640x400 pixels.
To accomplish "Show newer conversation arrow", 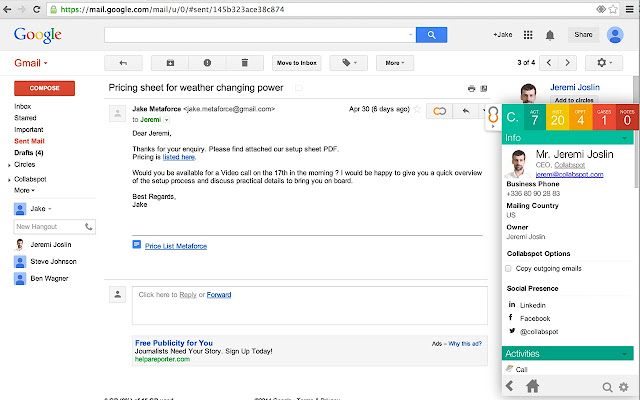I will pos(549,63).
